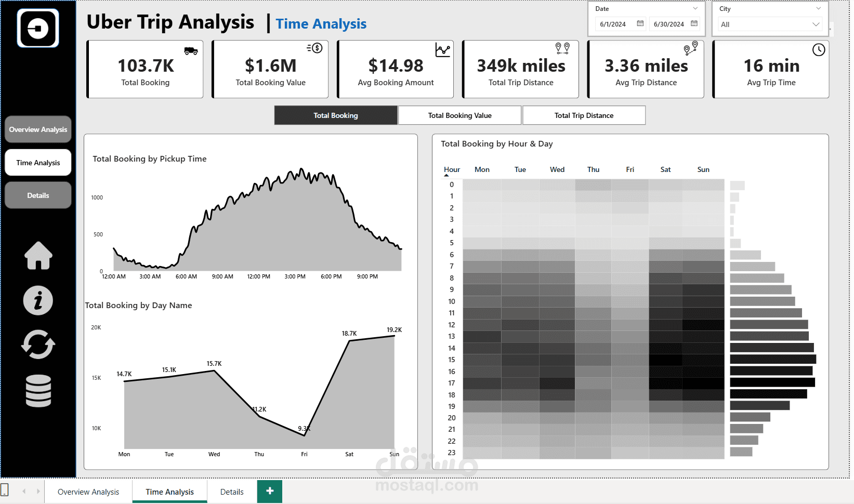The height and width of the screenshot is (504, 854).
Task: Click the 3.36 miles card value
Action: [x=646, y=65]
